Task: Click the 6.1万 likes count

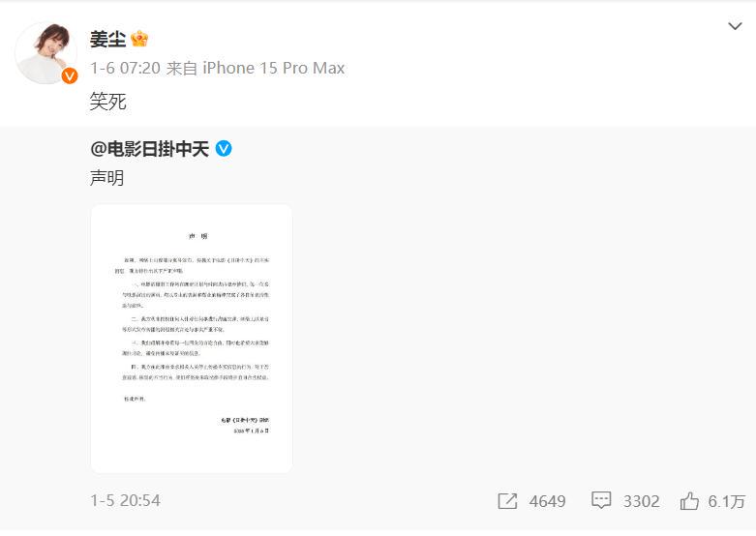Action: pyautogui.click(x=727, y=501)
